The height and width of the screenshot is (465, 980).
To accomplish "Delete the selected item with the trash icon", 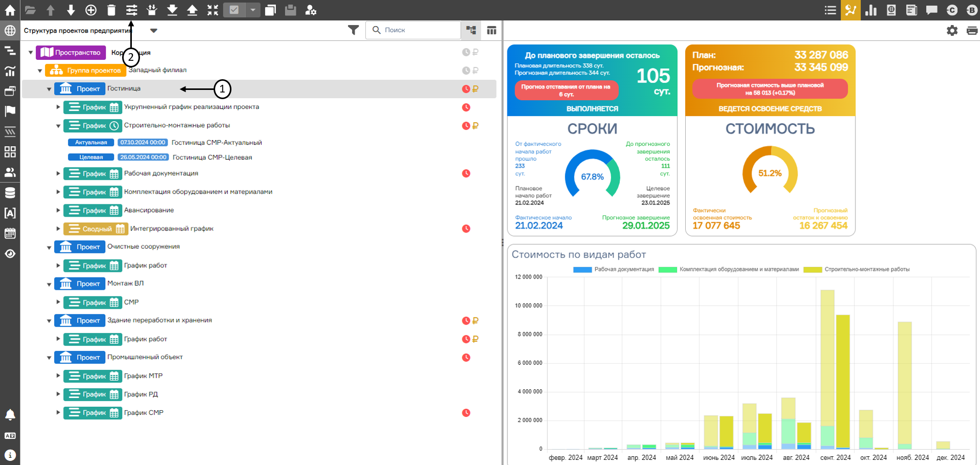I will [111, 10].
